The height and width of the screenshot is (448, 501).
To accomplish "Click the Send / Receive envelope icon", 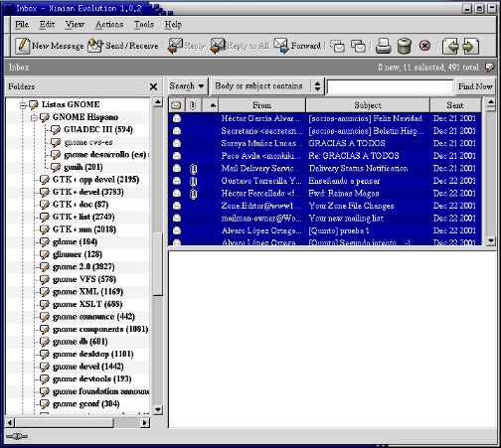I will point(95,46).
